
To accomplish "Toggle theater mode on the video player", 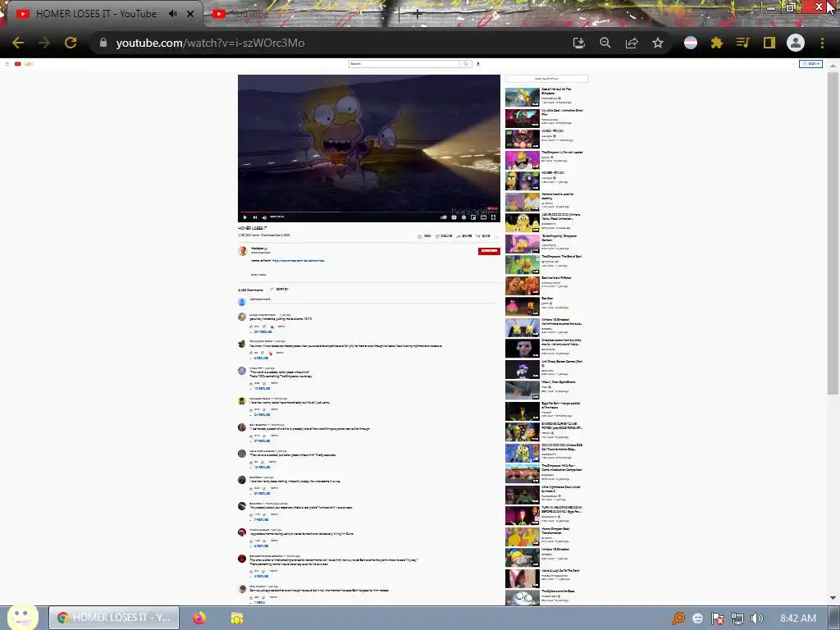I will click(483, 217).
